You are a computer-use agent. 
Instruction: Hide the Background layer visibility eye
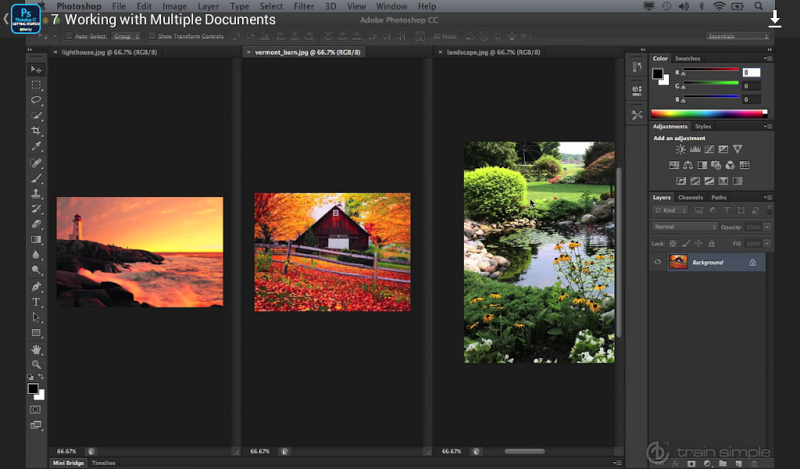pos(658,262)
